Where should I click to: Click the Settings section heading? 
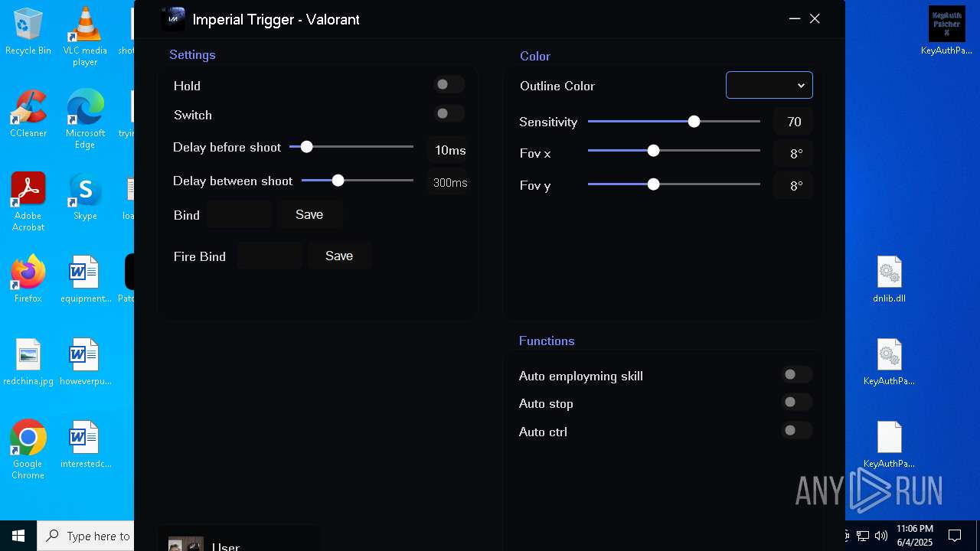tap(192, 54)
